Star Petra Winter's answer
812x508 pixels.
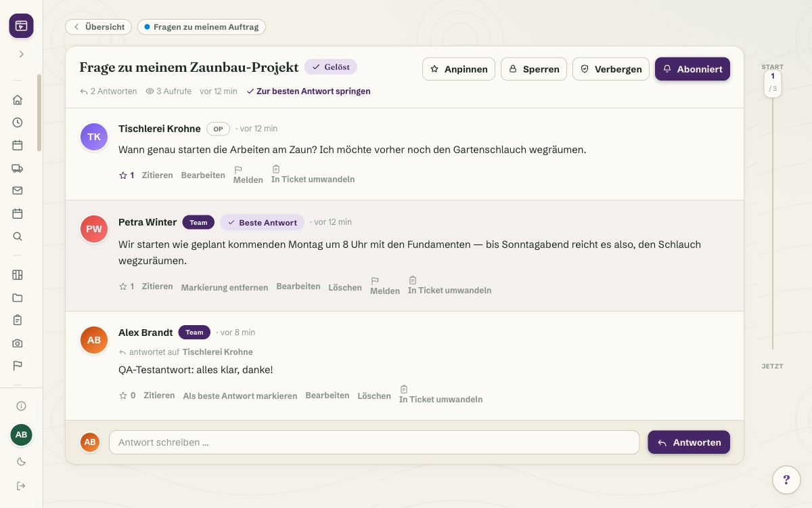(x=127, y=287)
